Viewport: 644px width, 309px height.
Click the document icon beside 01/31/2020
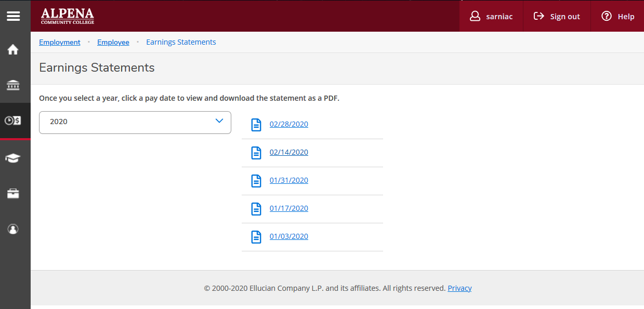click(x=256, y=181)
